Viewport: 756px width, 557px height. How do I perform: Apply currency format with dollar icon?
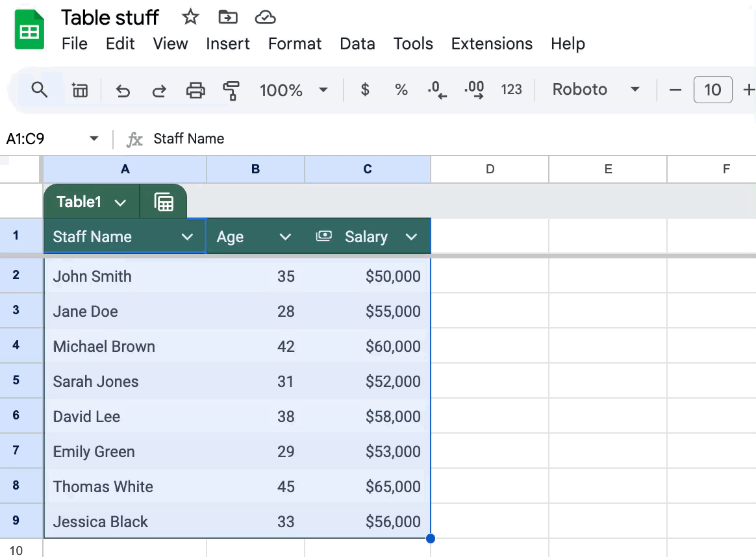365,90
